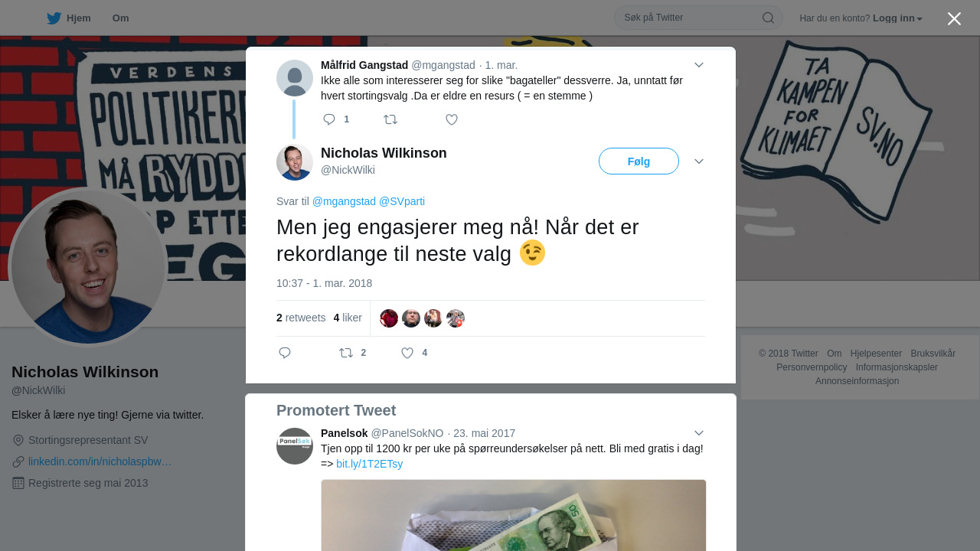Retweet Målfrid Gangstad's tweet
980x551 pixels.
point(390,119)
